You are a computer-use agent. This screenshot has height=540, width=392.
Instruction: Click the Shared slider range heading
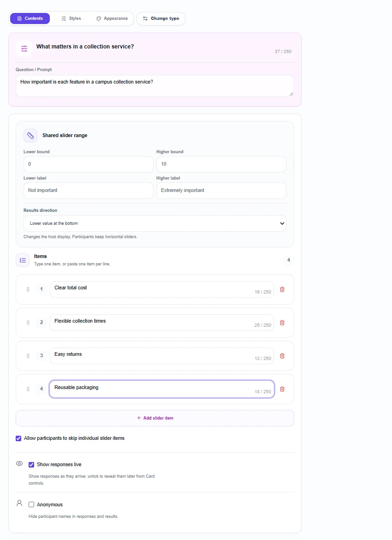pyautogui.click(x=65, y=135)
